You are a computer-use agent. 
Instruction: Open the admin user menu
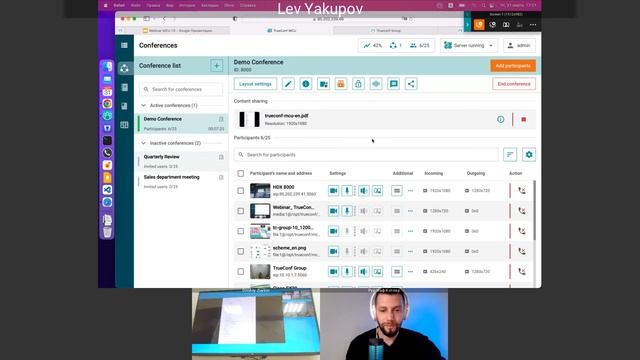(519, 46)
